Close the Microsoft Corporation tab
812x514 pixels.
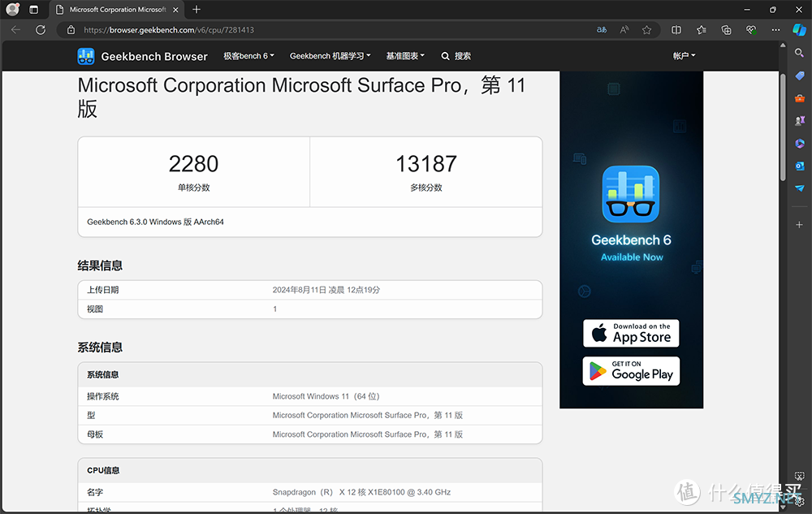(175, 9)
